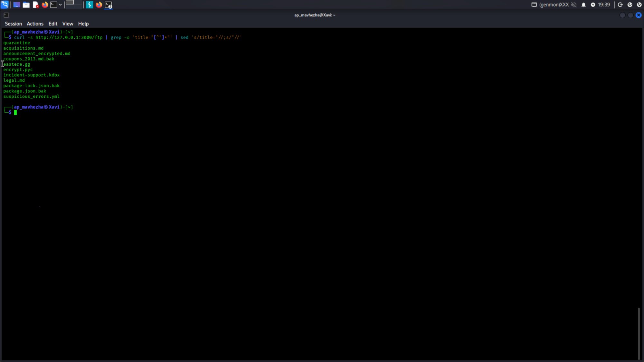This screenshot has height=362, width=644.
Task: Click the 'quarantine' output line
Action: pyautogui.click(x=17, y=43)
